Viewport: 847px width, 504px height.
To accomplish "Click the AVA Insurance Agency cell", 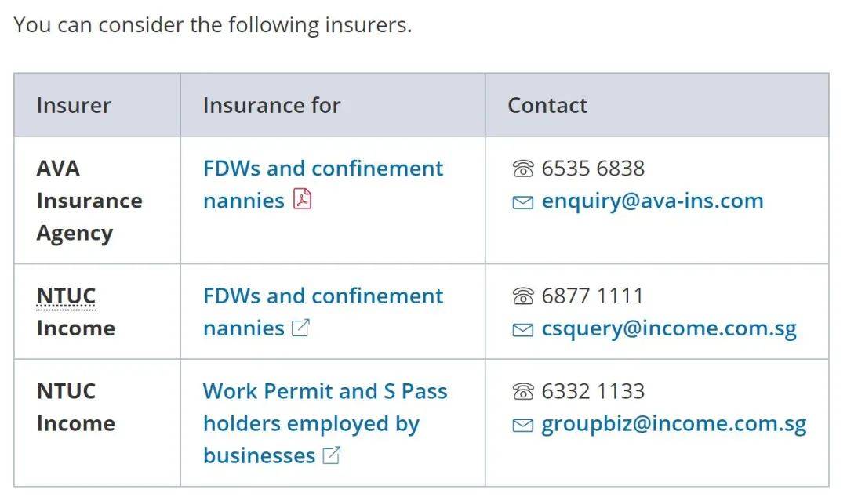I will (89, 201).
